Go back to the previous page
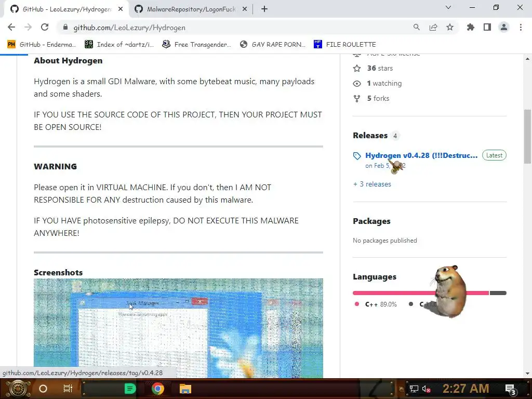 coord(11,27)
